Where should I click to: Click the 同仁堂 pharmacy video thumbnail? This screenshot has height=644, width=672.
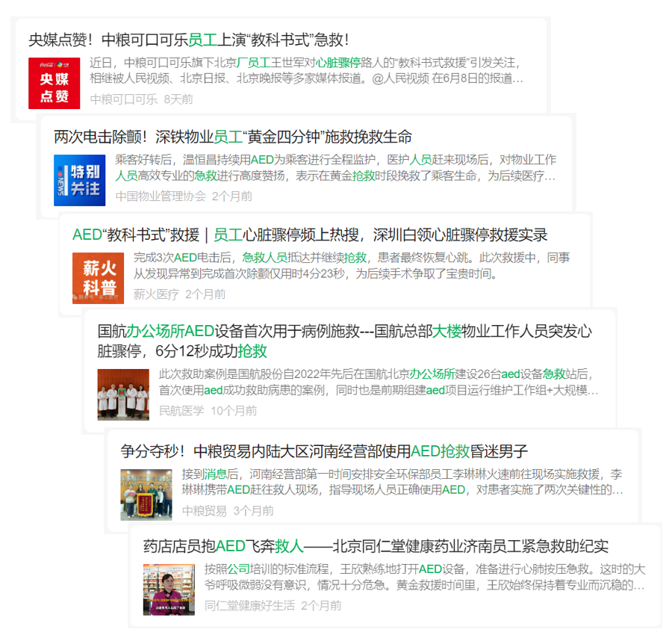click(x=169, y=589)
